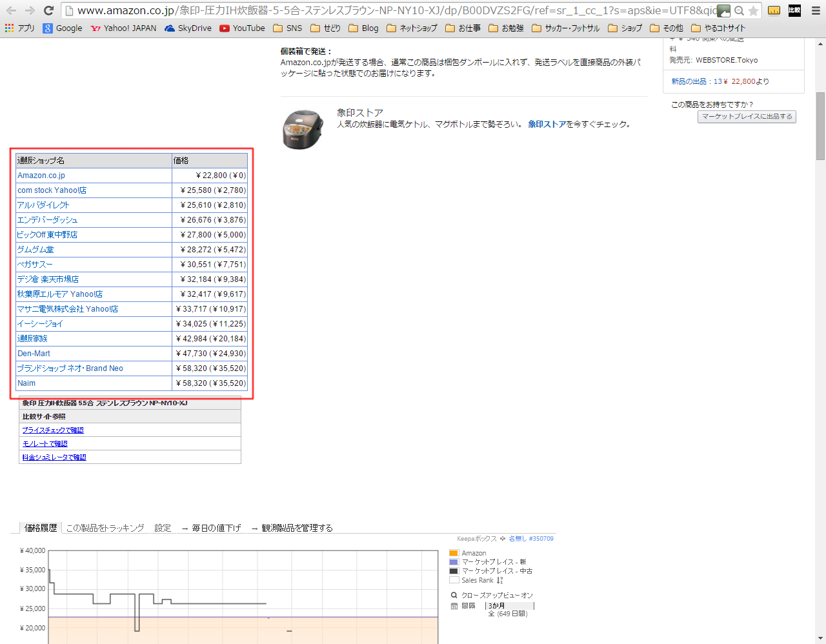826x644 pixels.
Task: Switch to the 価格履歴 tab
Action: [41, 528]
